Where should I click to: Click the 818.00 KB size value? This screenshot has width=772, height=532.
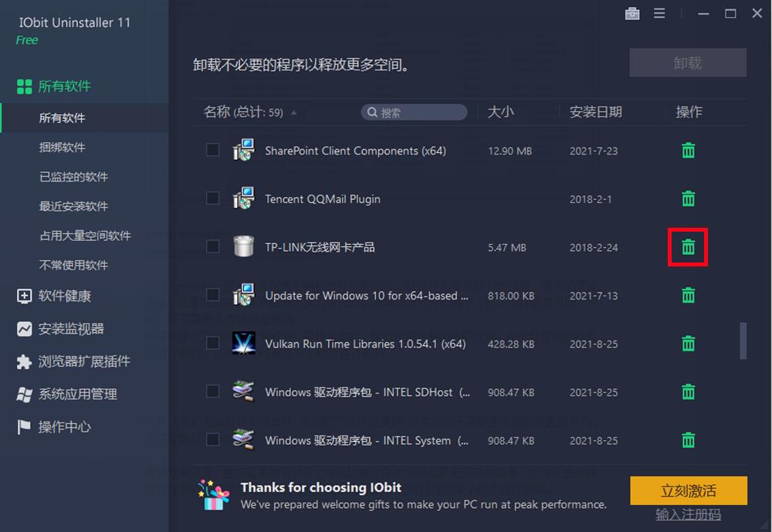(x=511, y=296)
